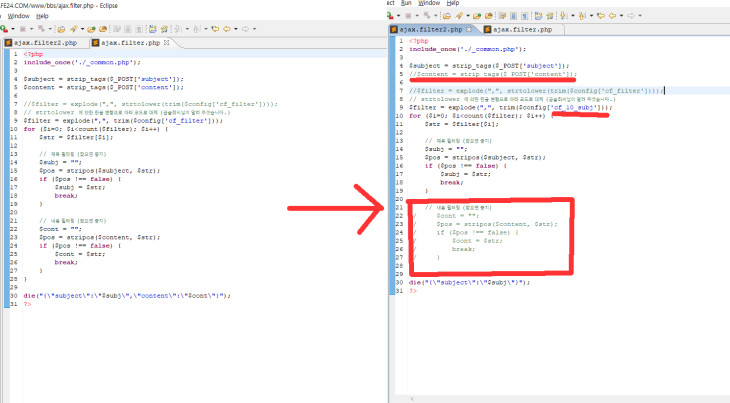Toggle Block Selection mode in right toolbar

[x=513, y=16]
